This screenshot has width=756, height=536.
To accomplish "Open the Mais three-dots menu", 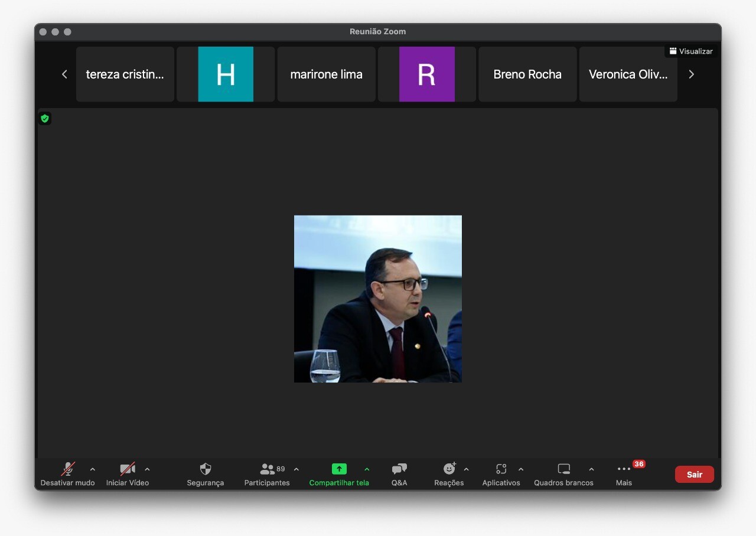I will click(624, 469).
